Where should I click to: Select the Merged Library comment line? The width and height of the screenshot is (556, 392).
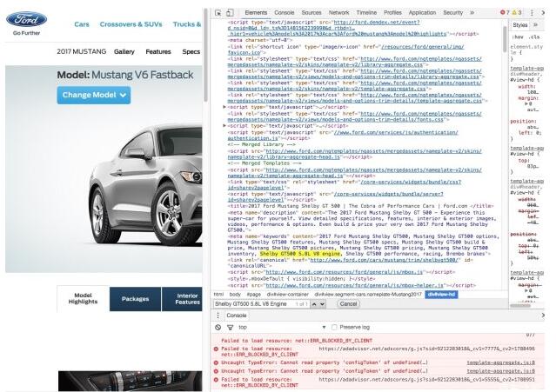click(262, 144)
